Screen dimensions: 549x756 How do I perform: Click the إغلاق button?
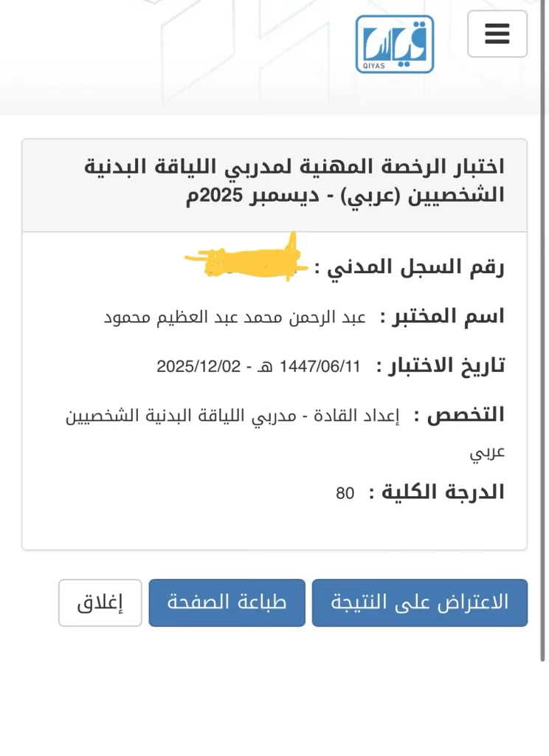[100, 602]
